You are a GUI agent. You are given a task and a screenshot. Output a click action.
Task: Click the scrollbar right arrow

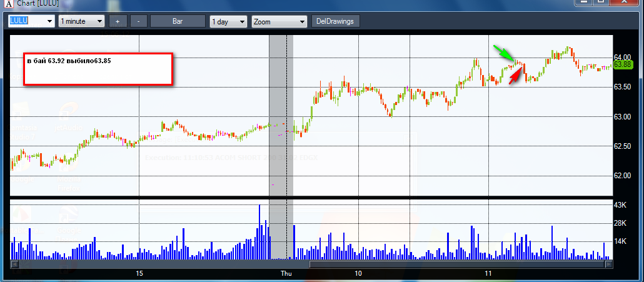click(609, 264)
